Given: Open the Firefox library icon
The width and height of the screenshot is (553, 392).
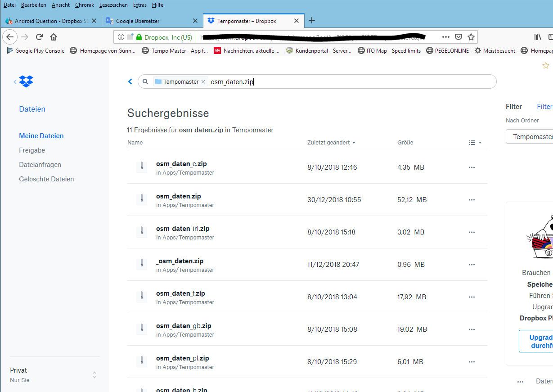Looking at the screenshot, I should click(538, 37).
